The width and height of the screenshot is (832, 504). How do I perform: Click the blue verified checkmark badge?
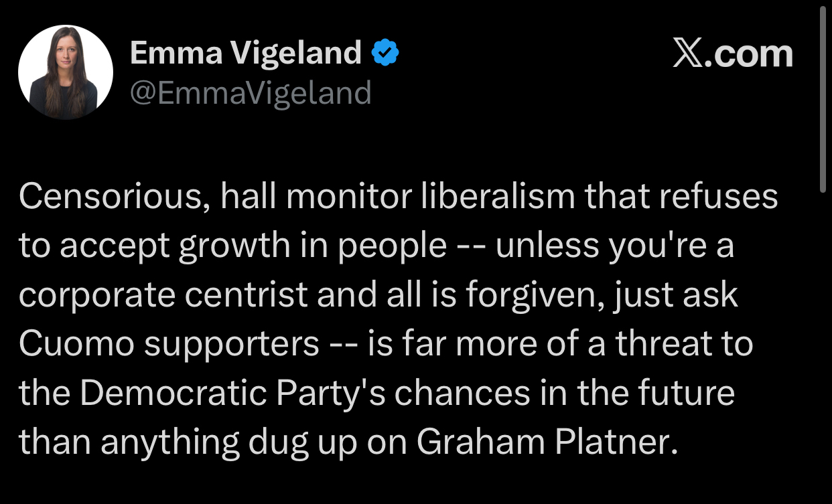pyautogui.click(x=385, y=53)
